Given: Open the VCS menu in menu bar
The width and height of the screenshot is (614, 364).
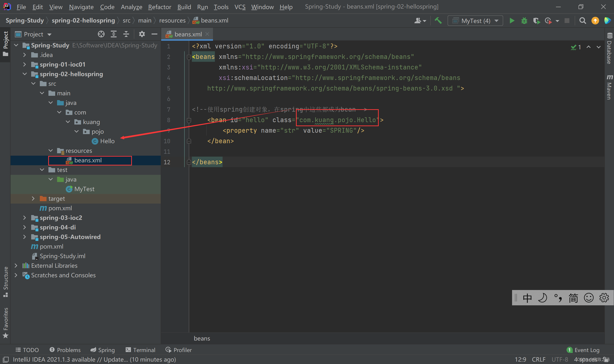Looking at the screenshot, I should (x=240, y=6).
